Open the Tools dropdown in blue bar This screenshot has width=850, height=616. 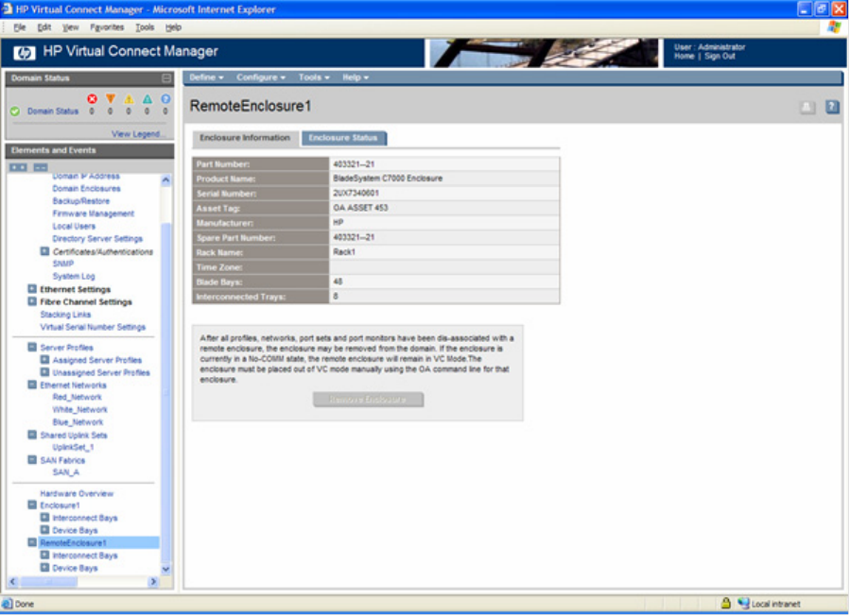click(x=314, y=77)
